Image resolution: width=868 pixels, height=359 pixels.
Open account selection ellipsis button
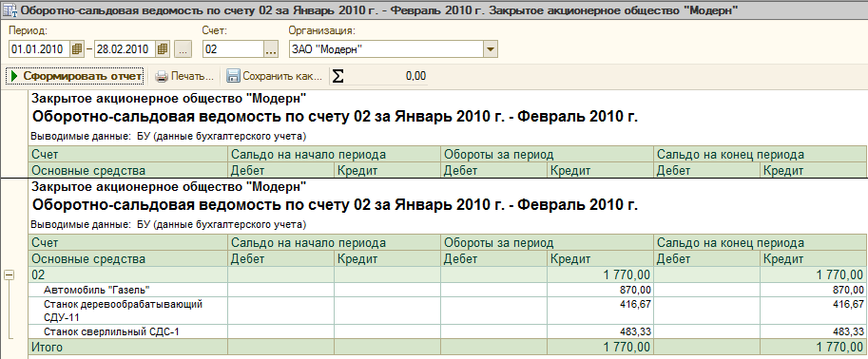coord(270,49)
